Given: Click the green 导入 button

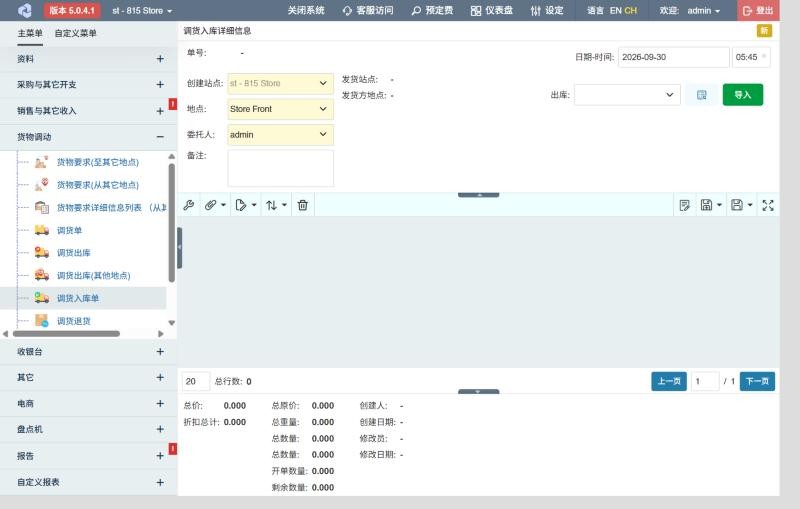Looking at the screenshot, I should coord(743,95).
